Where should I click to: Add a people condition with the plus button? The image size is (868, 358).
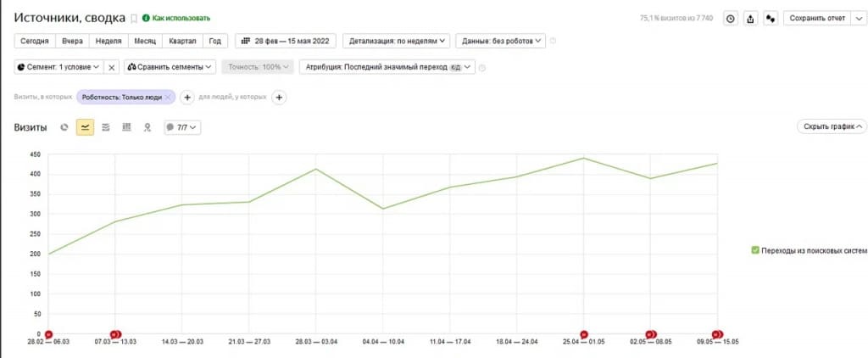[279, 98]
